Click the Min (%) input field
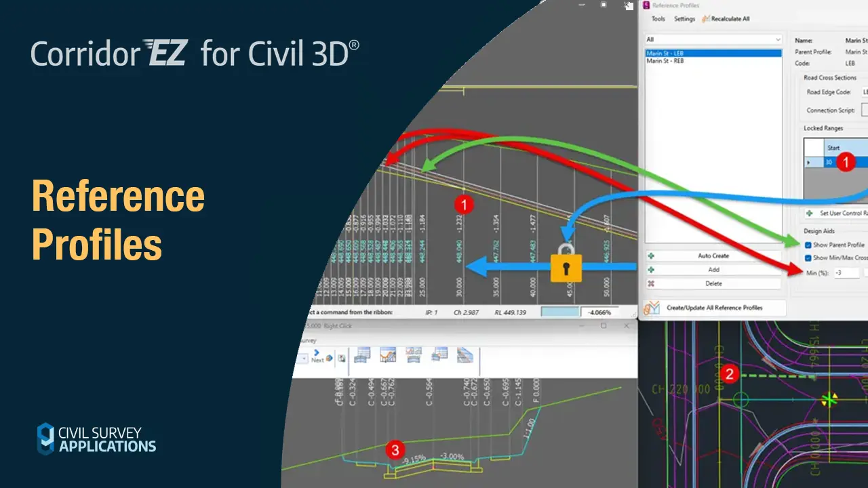Viewport: 868px width, 488px height. 846,272
